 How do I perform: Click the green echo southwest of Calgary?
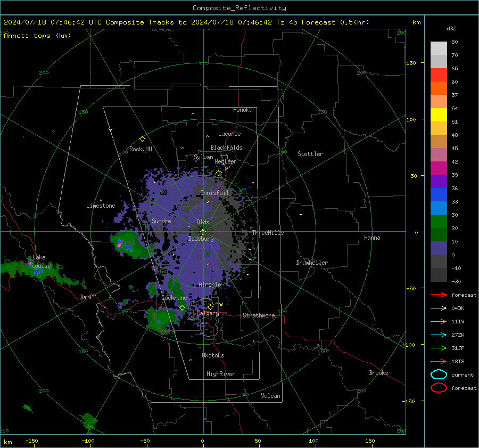point(162,319)
